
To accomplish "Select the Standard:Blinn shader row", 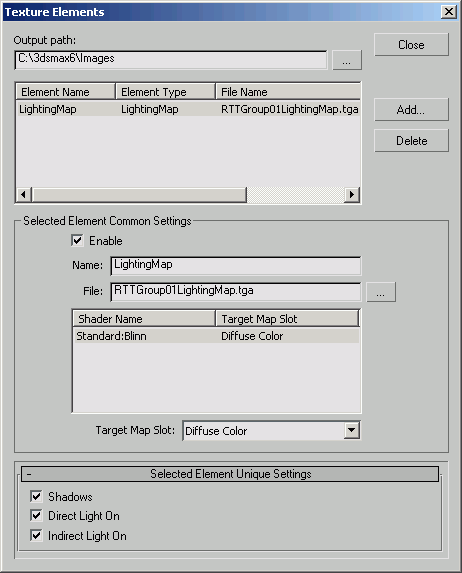I will click(216, 335).
